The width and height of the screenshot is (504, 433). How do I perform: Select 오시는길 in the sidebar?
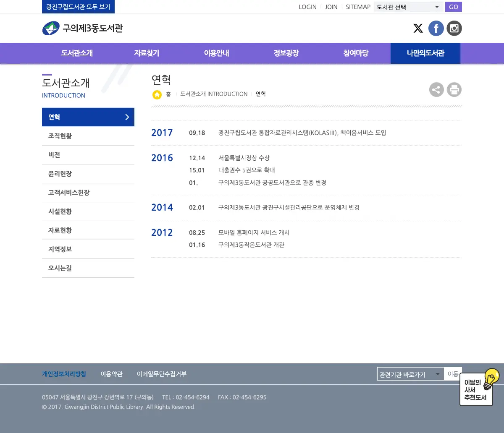[88, 268]
